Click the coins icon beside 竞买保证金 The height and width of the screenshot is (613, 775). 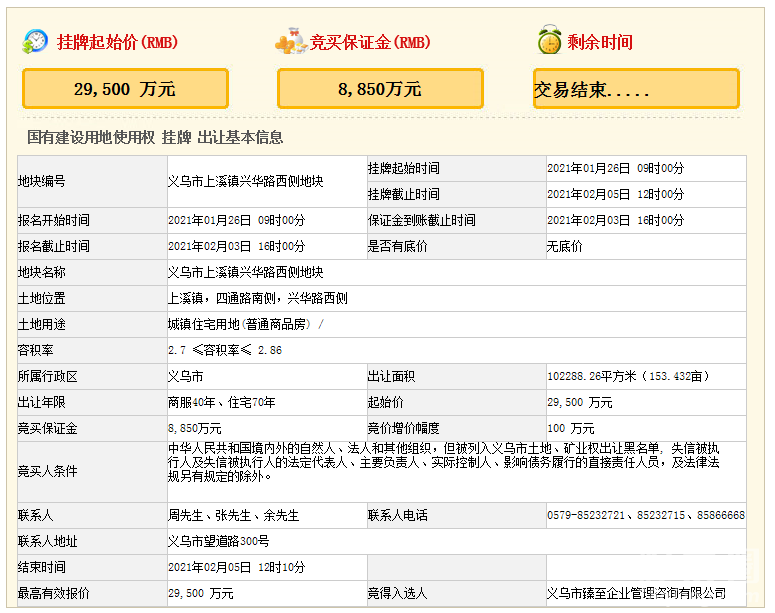[x=291, y=42]
